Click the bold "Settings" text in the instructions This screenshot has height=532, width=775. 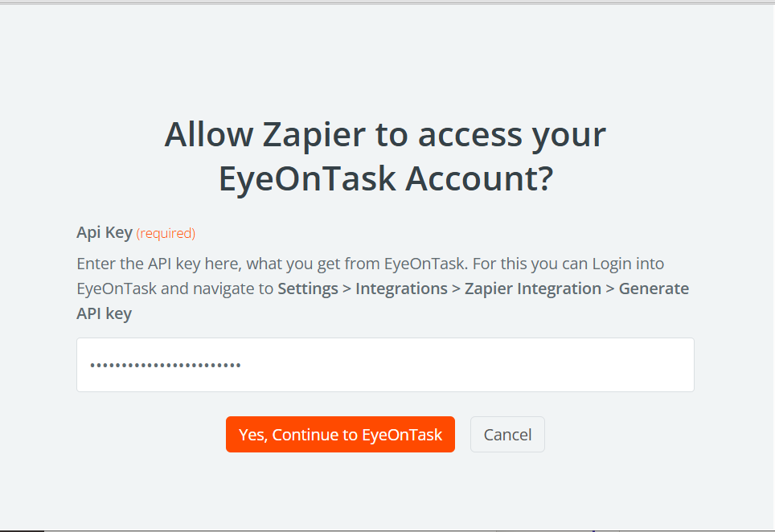click(308, 289)
